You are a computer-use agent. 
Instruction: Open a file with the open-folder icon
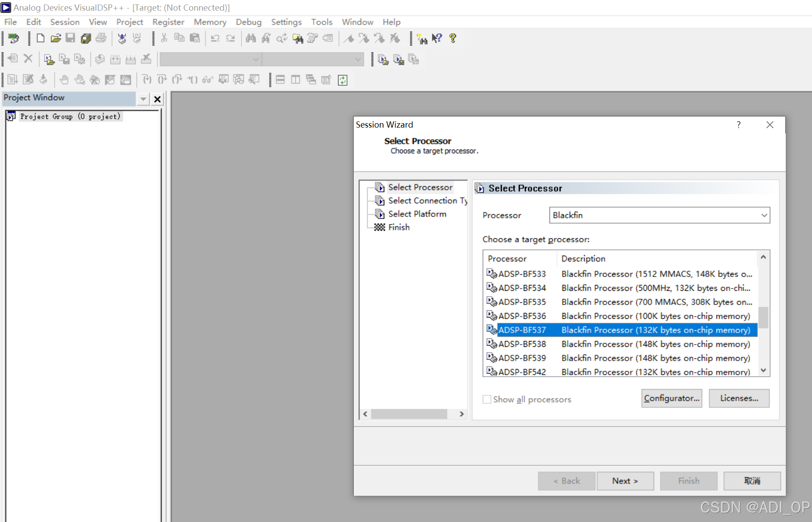click(56, 38)
